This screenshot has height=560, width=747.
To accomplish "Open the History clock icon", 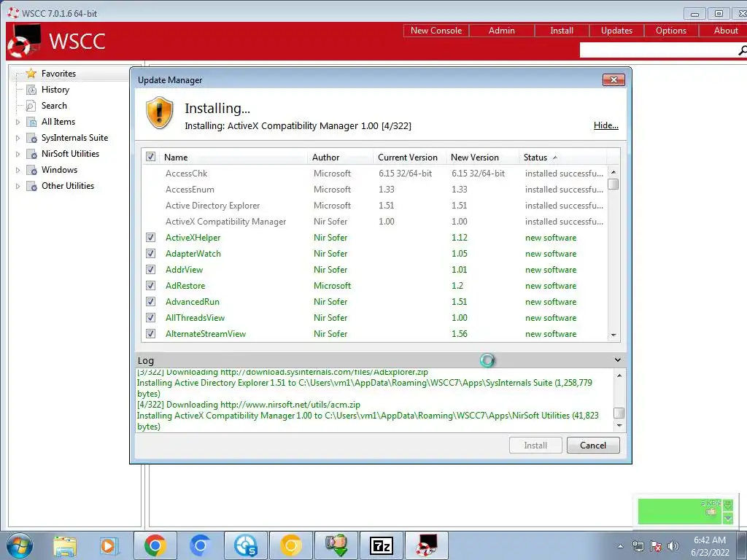I will (x=31, y=90).
